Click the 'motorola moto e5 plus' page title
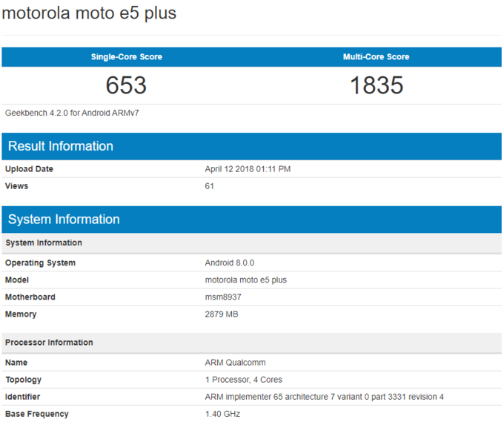The height and width of the screenshot is (422, 504). tap(90, 13)
